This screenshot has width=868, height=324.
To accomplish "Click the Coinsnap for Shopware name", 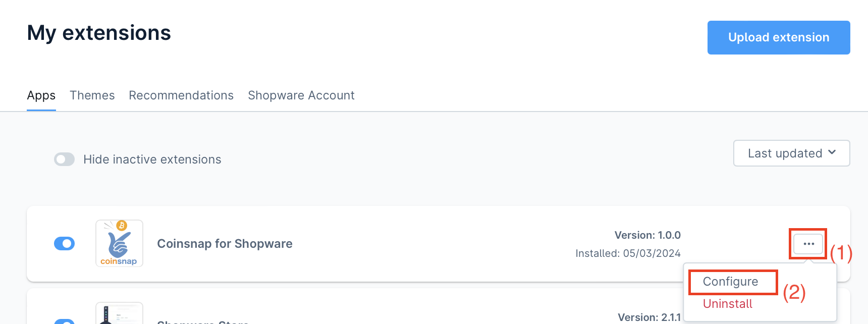I will tap(225, 244).
